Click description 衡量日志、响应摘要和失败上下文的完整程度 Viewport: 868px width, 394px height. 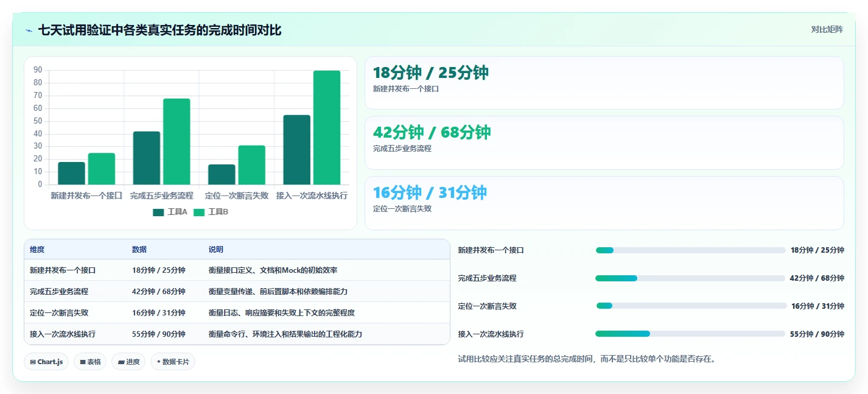tap(282, 312)
